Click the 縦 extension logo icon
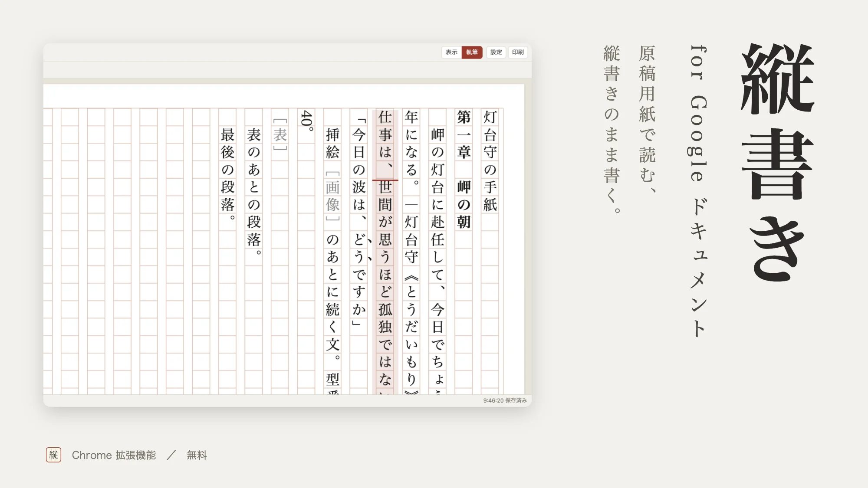This screenshot has height=488, width=868. point(54,455)
